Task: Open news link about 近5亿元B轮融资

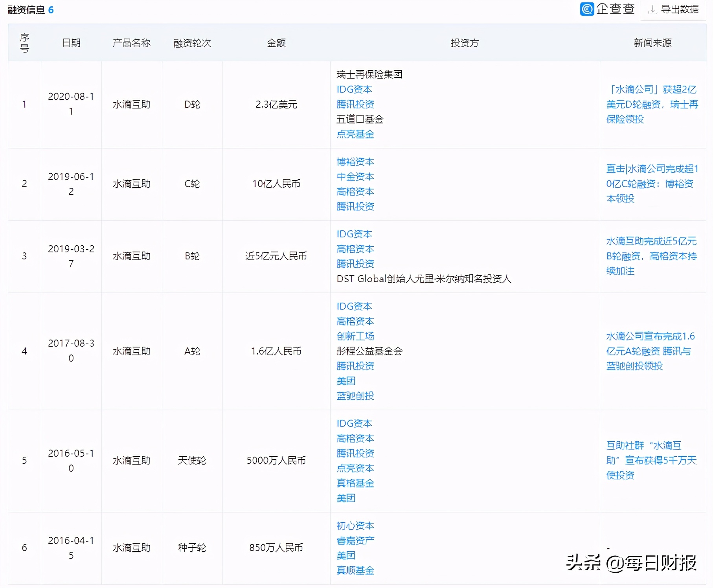Action: (652, 256)
